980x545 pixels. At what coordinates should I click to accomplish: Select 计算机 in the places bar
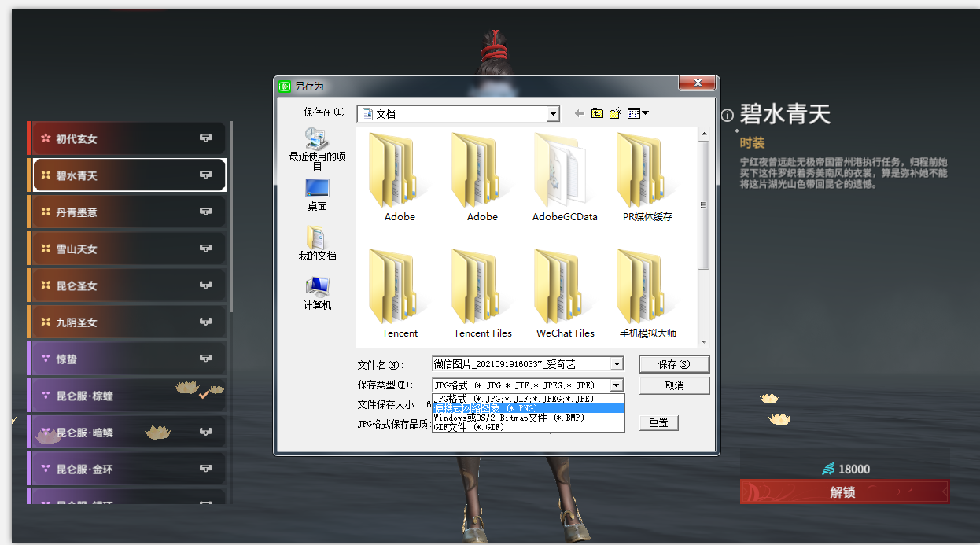[318, 293]
